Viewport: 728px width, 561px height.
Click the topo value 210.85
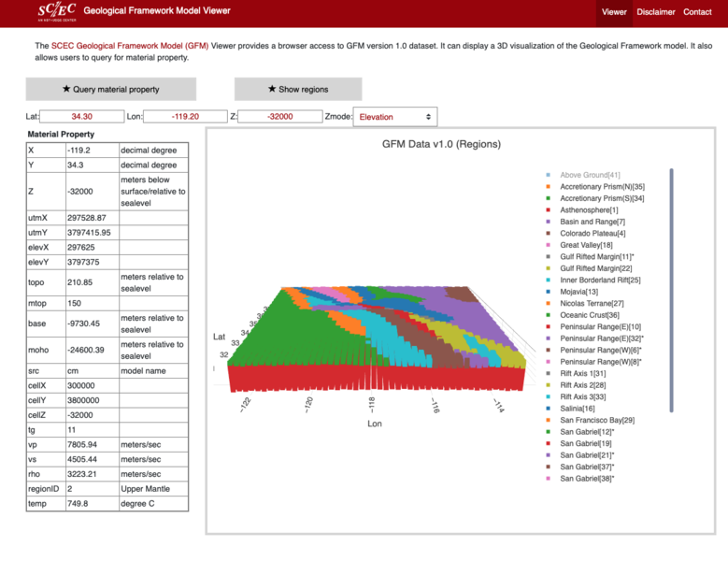[79, 282]
